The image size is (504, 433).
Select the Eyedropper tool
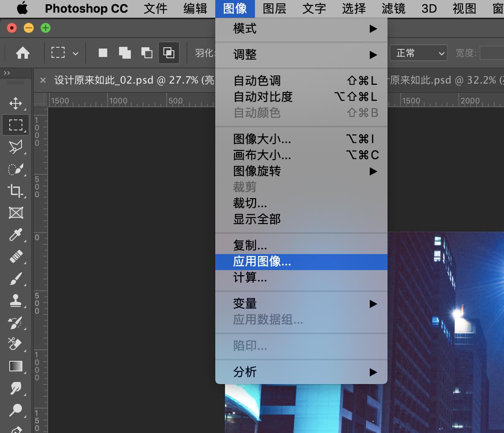[16, 235]
